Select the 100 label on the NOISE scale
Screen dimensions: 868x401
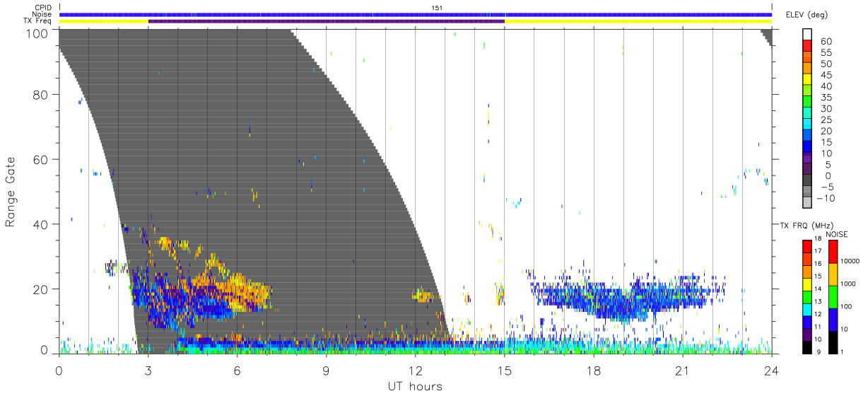point(846,306)
